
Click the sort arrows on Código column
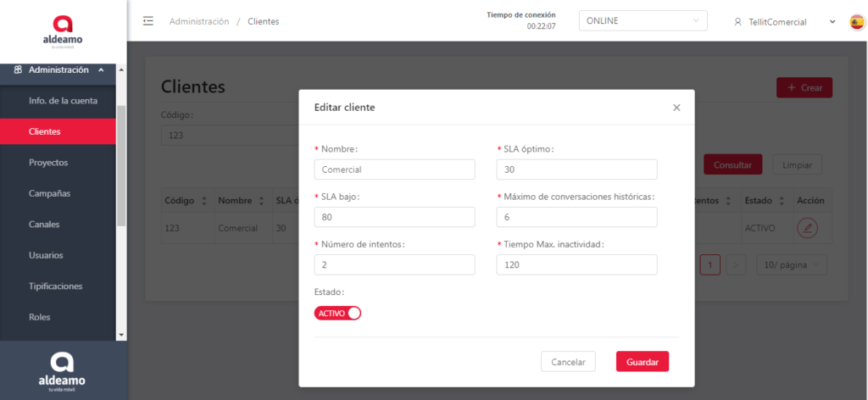pyautogui.click(x=203, y=201)
